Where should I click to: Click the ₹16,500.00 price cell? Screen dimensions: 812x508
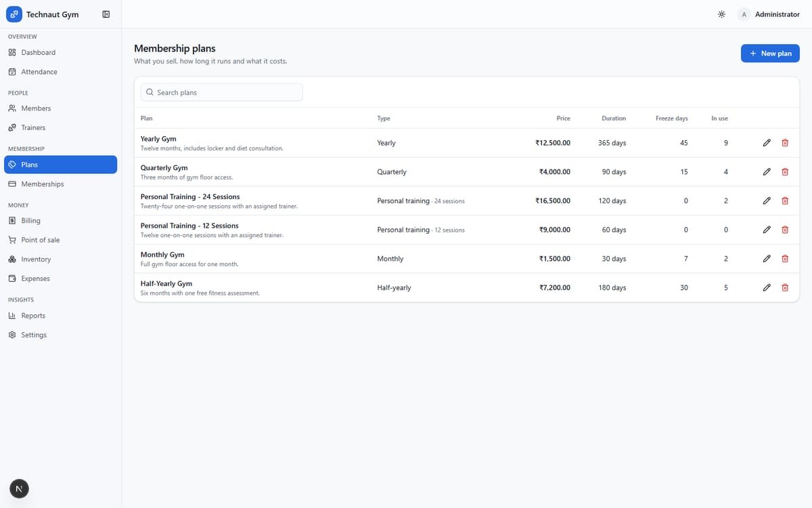pyautogui.click(x=552, y=201)
